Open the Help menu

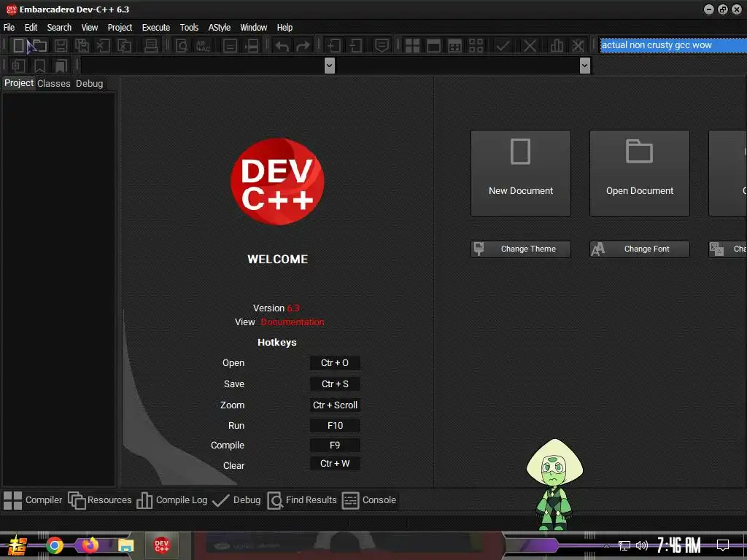(x=285, y=28)
